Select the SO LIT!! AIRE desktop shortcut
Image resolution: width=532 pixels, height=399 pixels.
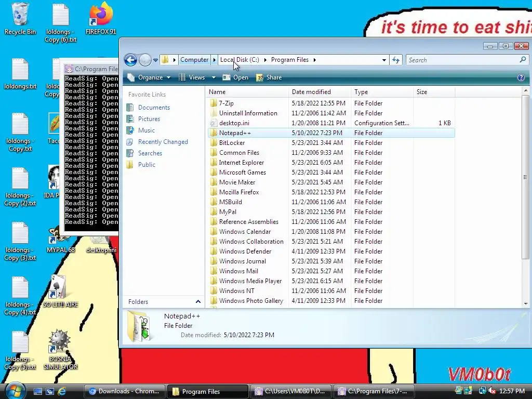pyautogui.click(x=60, y=291)
